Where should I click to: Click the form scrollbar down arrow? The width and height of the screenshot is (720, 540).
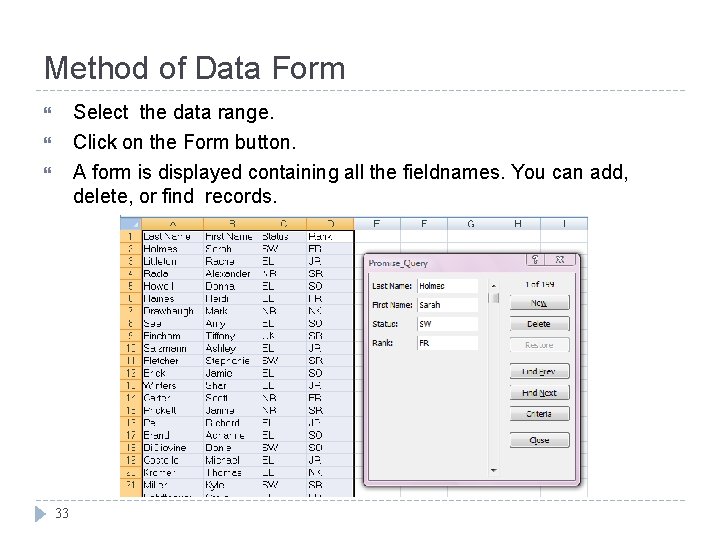pos(494,470)
